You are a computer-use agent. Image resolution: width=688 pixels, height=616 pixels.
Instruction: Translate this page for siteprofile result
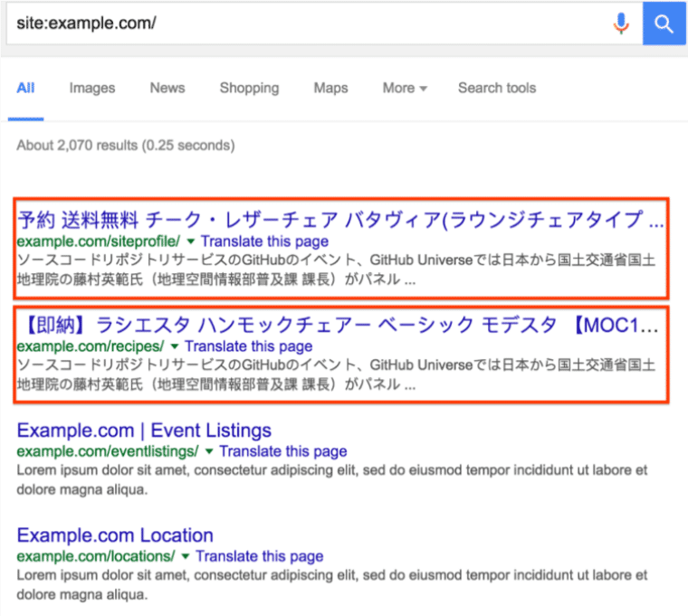click(x=264, y=242)
